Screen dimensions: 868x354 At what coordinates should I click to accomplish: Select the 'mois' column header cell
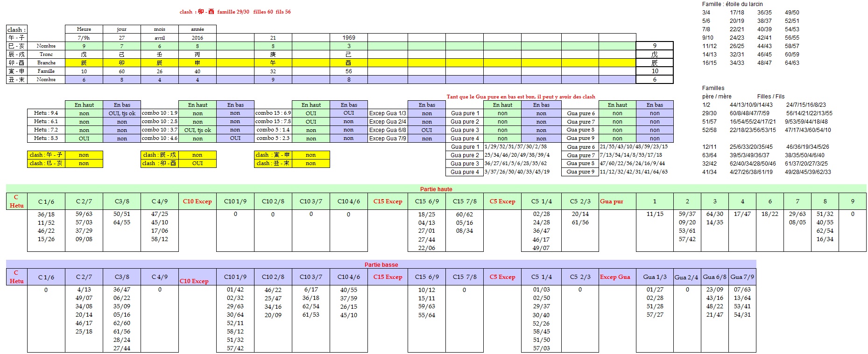pos(160,29)
